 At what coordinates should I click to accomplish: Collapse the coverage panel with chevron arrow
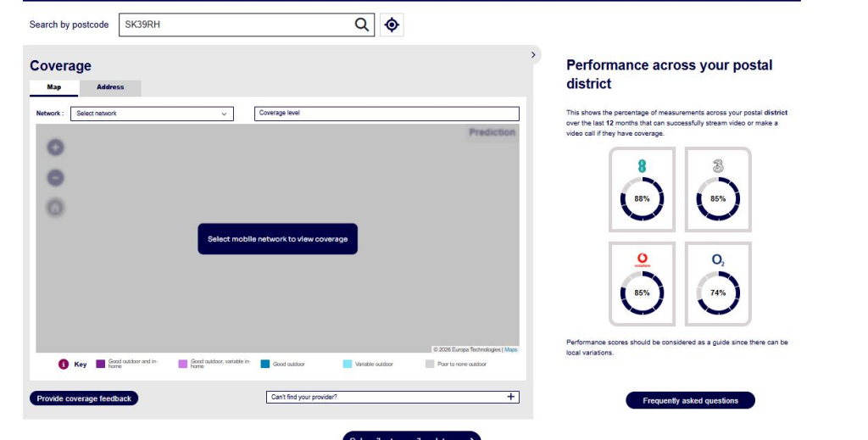coord(533,55)
